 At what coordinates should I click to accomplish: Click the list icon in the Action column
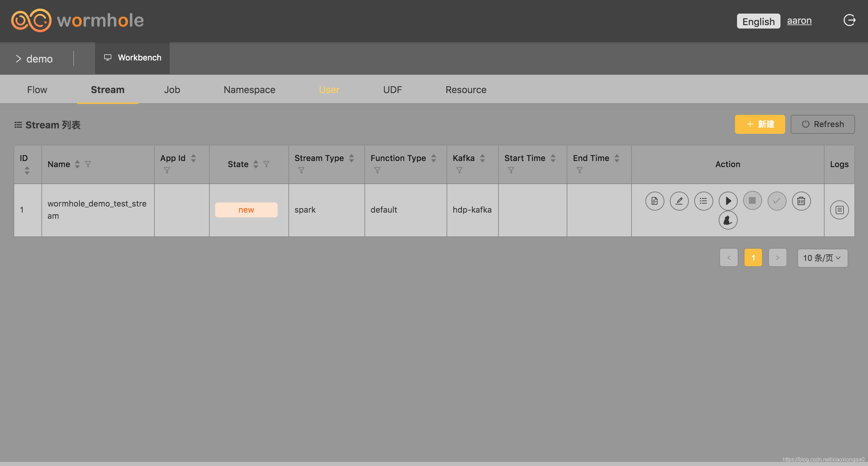pyautogui.click(x=703, y=201)
